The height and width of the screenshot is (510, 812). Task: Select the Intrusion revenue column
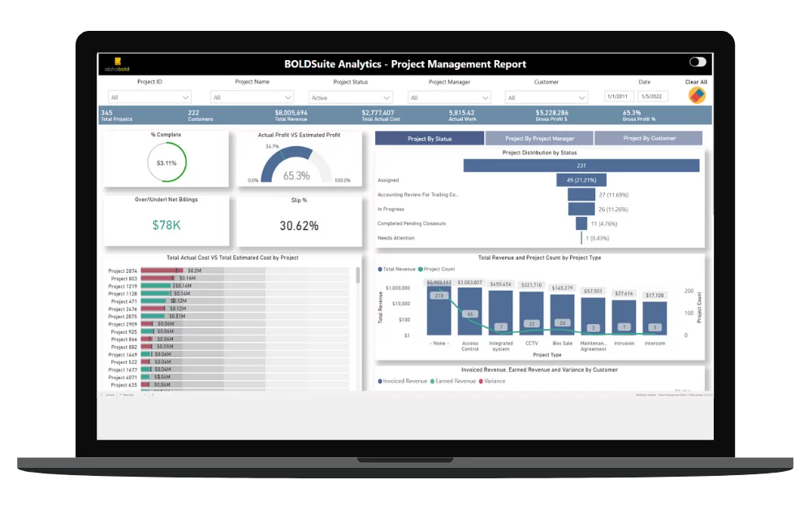click(624, 318)
